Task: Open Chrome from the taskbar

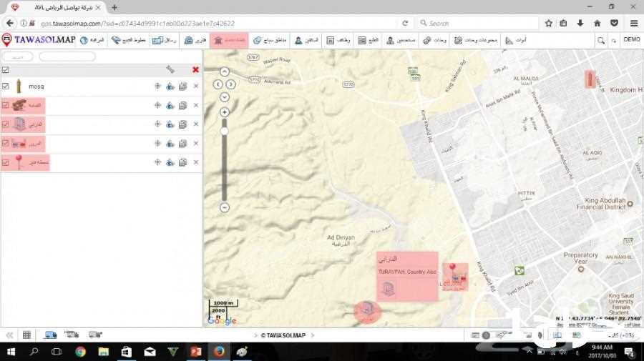Action: click(80, 352)
